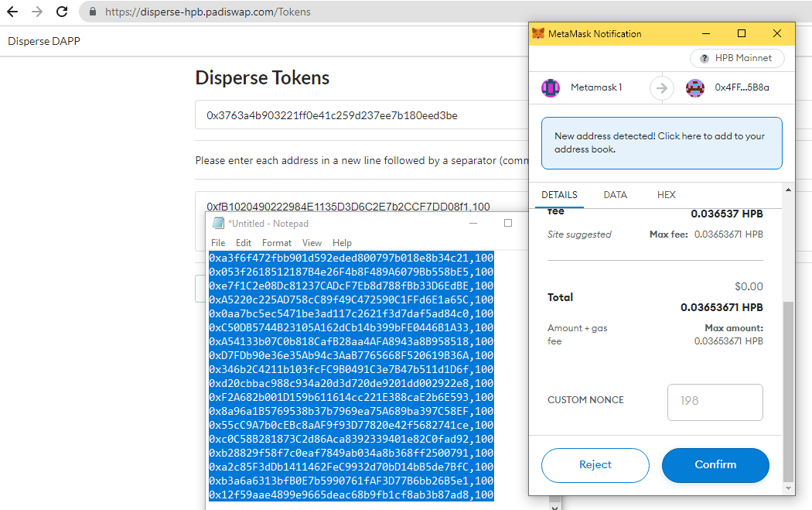Maximize the MetaMask Notification window

coord(742,33)
